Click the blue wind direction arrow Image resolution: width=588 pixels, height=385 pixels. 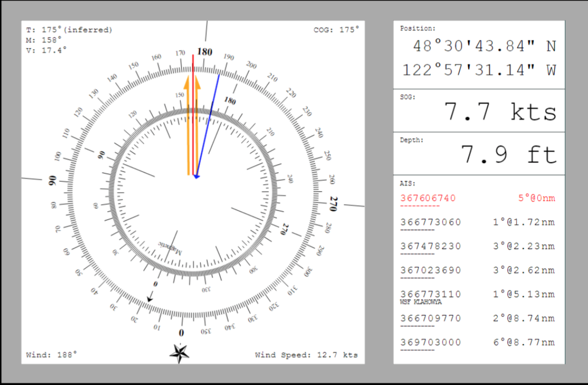pyautogui.click(x=208, y=125)
